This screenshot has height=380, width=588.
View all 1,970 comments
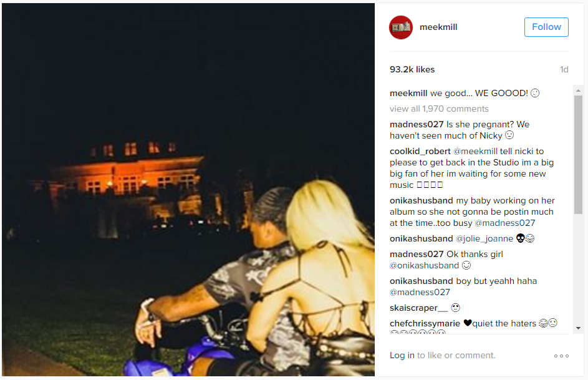(x=439, y=109)
